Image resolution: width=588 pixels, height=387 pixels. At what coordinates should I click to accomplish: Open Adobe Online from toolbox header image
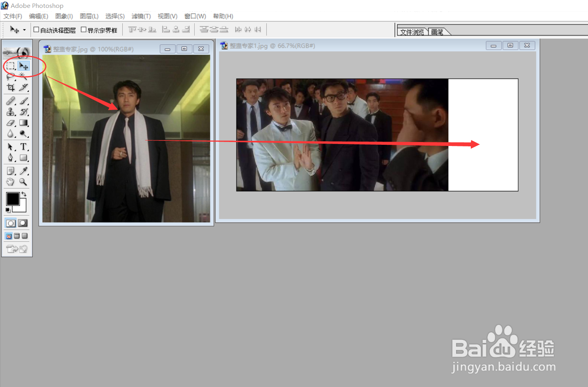[17, 52]
